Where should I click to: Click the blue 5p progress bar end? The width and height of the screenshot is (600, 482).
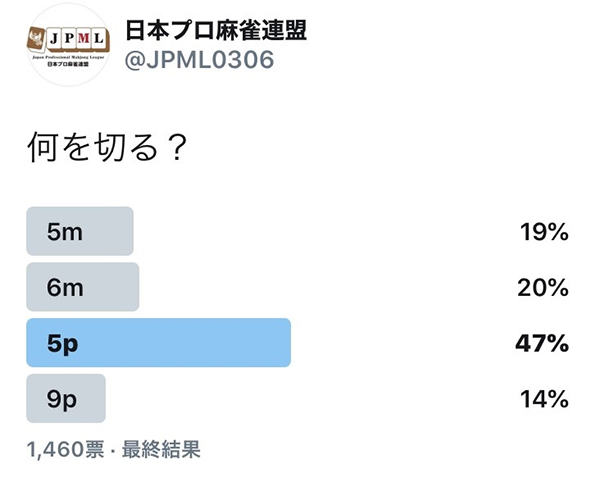(285, 342)
